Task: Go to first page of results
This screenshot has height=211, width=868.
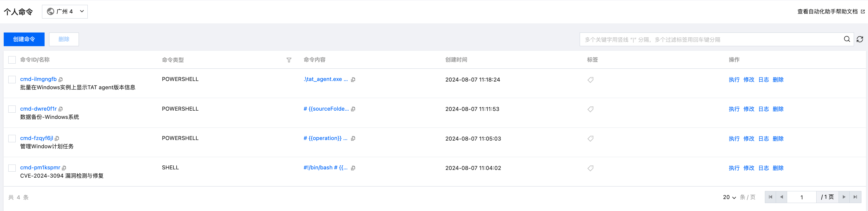Action: pos(770,197)
